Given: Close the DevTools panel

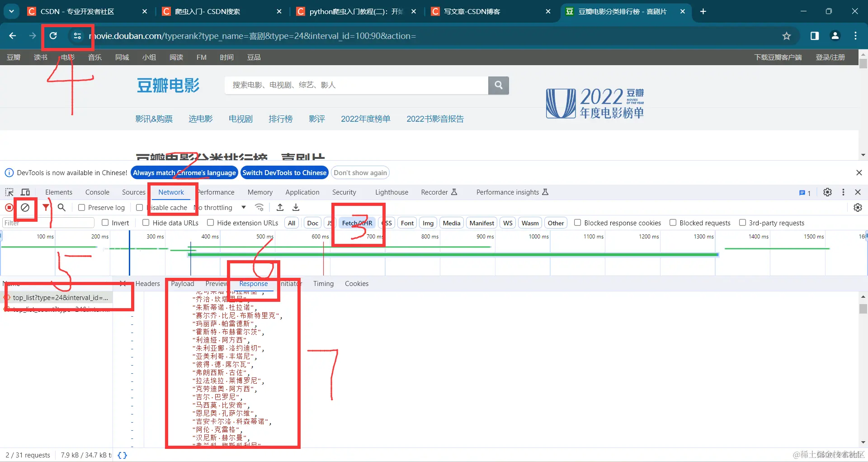Looking at the screenshot, I should click(x=858, y=192).
